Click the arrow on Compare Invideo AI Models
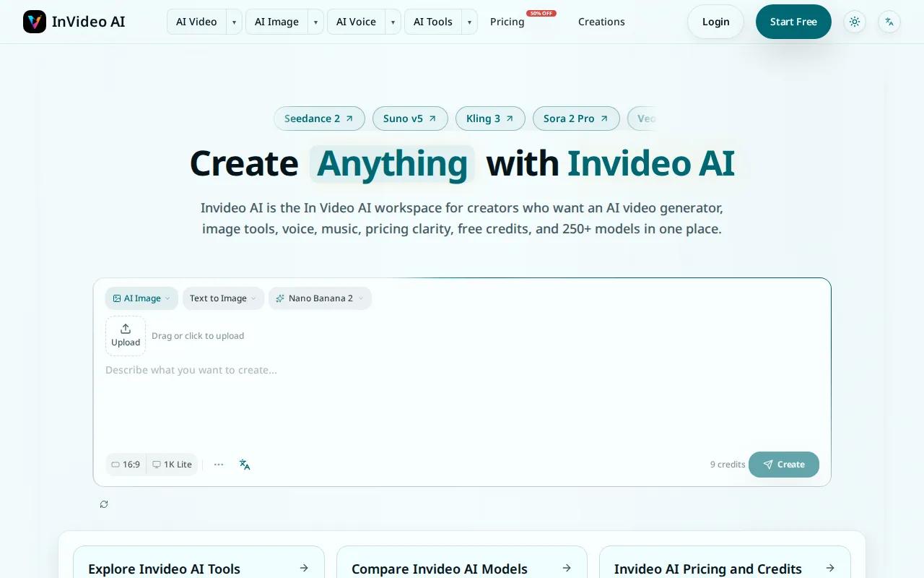 [567, 568]
